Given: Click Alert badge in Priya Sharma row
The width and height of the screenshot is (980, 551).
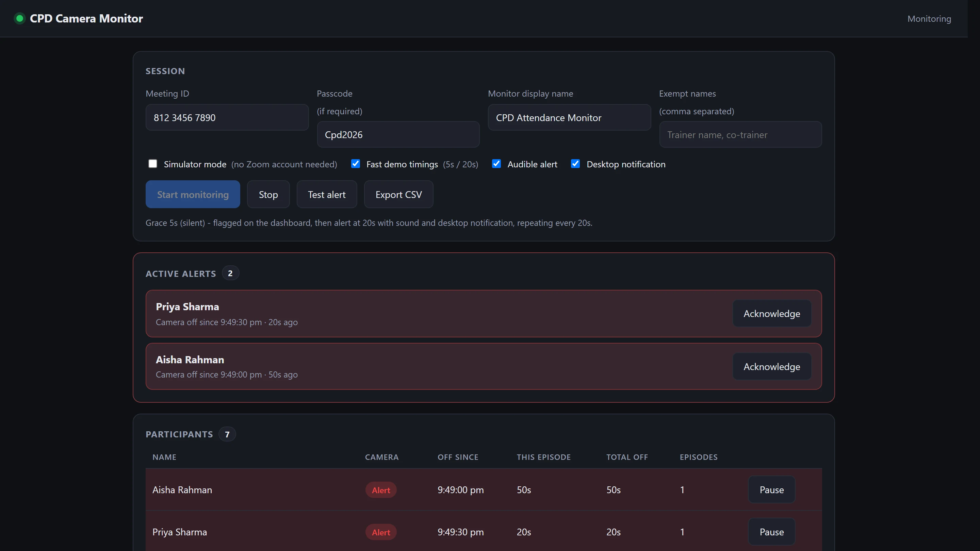Looking at the screenshot, I should (381, 532).
